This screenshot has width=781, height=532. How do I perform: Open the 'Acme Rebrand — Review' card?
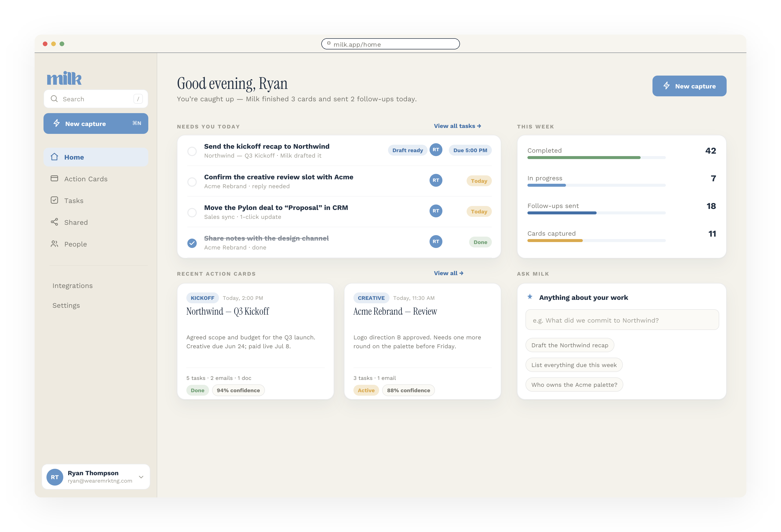pos(422,341)
